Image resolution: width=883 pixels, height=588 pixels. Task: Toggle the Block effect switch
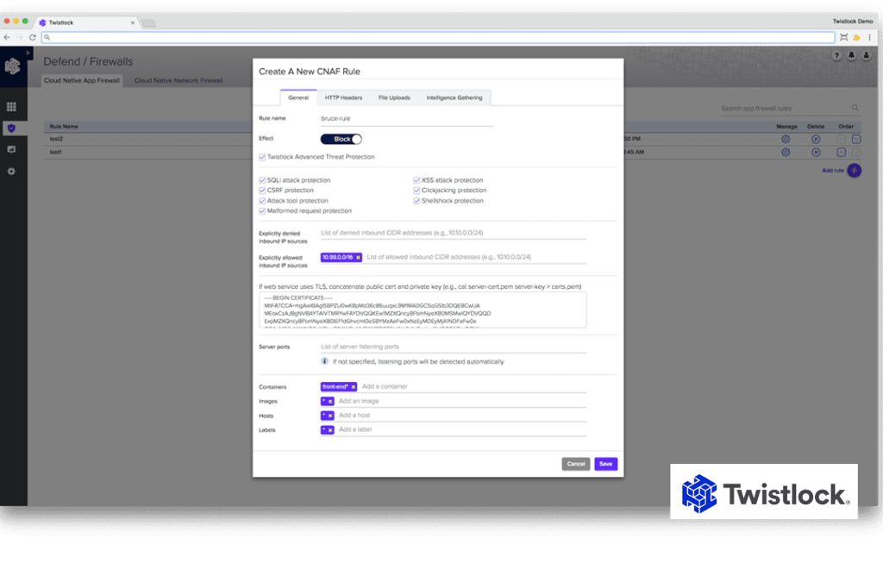tap(341, 139)
